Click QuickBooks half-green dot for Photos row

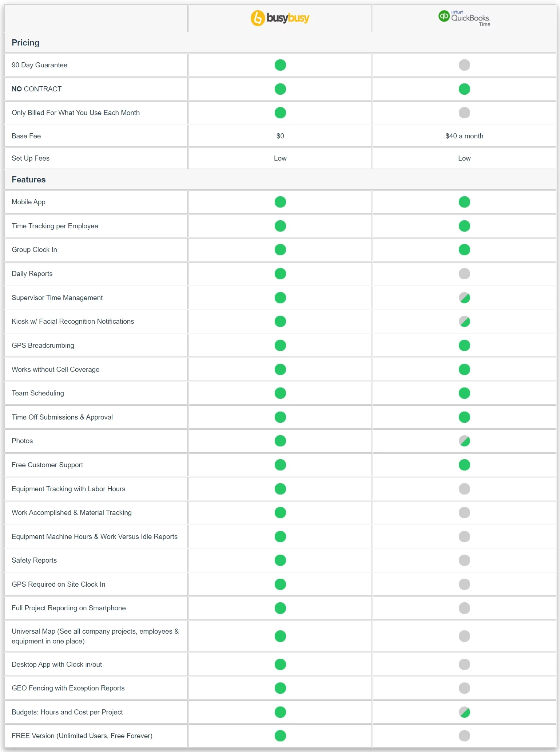[x=464, y=441]
